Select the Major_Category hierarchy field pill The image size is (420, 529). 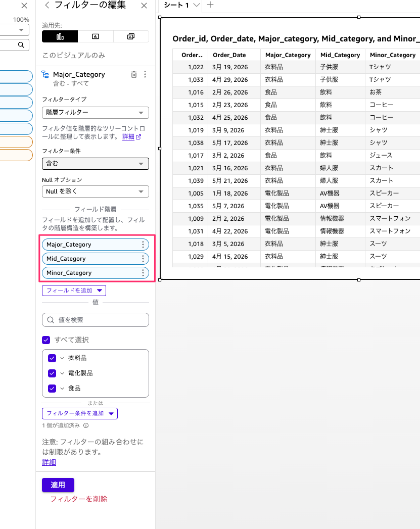pyautogui.click(x=96, y=244)
